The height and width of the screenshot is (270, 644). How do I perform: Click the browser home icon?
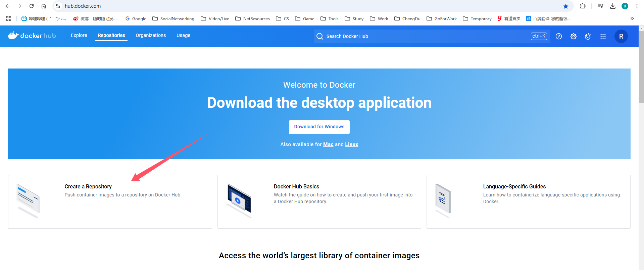pyautogui.click(x=44, y=6)
